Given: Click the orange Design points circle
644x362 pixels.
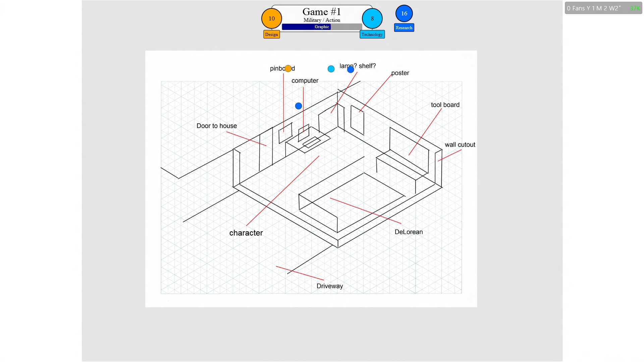Looking at the screenshot, I should [271, 18].
